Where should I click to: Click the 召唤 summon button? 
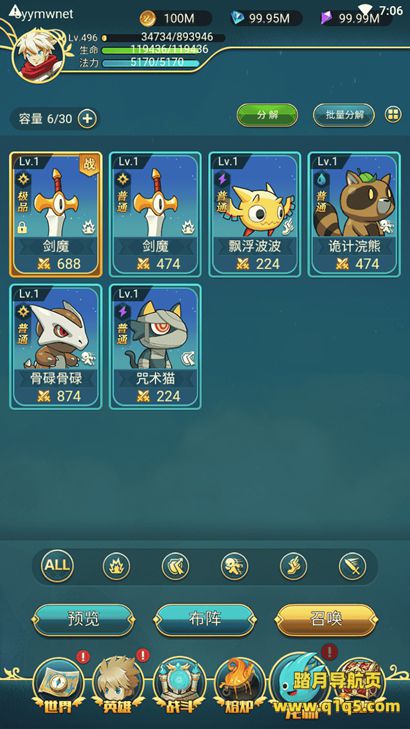click(x=326, y=620)
